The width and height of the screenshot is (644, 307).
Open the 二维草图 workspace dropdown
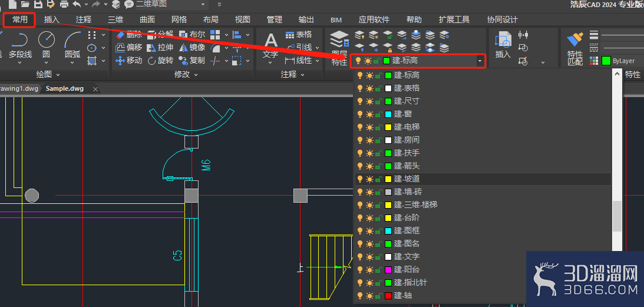[202, 4]
